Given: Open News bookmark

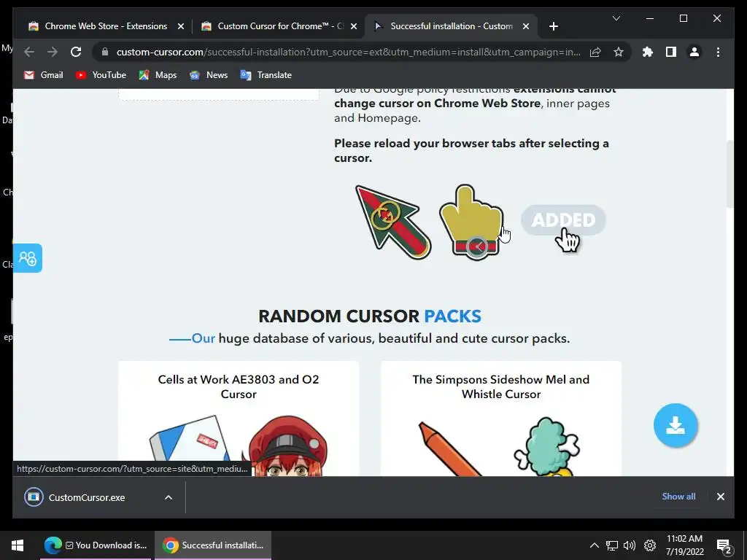Looking at the screenshot, I should 209,75.
